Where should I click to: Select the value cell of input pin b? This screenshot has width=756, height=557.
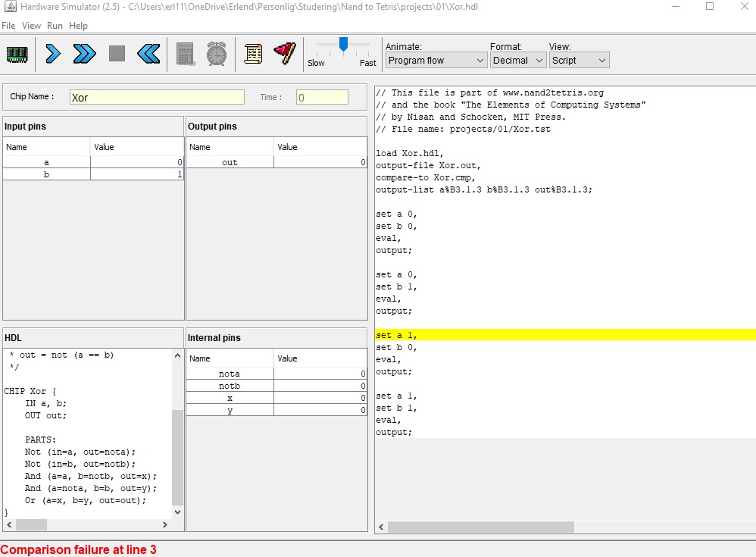coord(137,174)
